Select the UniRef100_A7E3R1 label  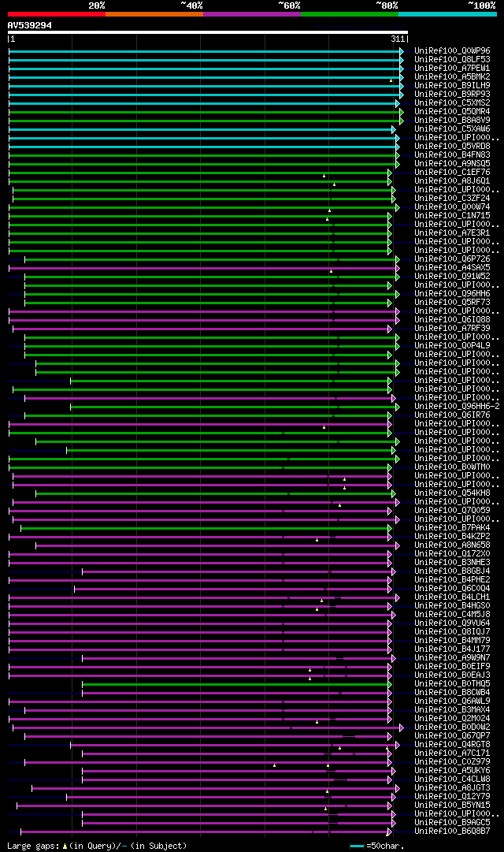pyautogui.click(x=452, y=233)
